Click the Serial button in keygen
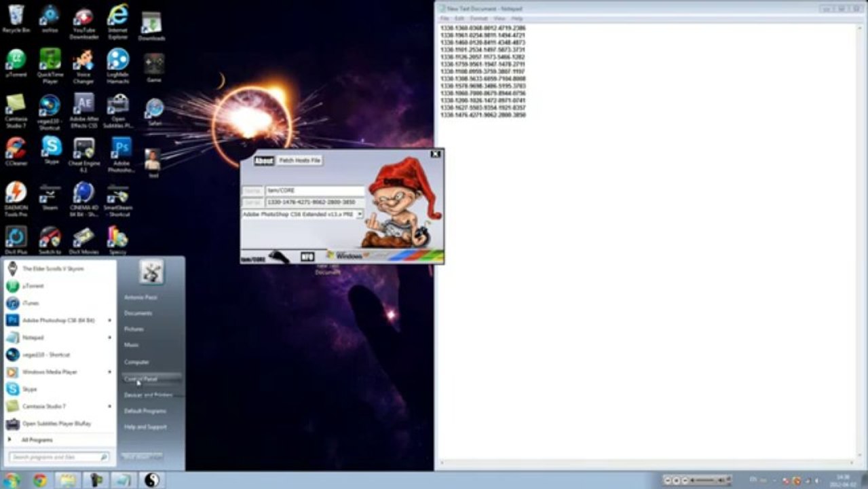868x489 pixels. (252, 202)
